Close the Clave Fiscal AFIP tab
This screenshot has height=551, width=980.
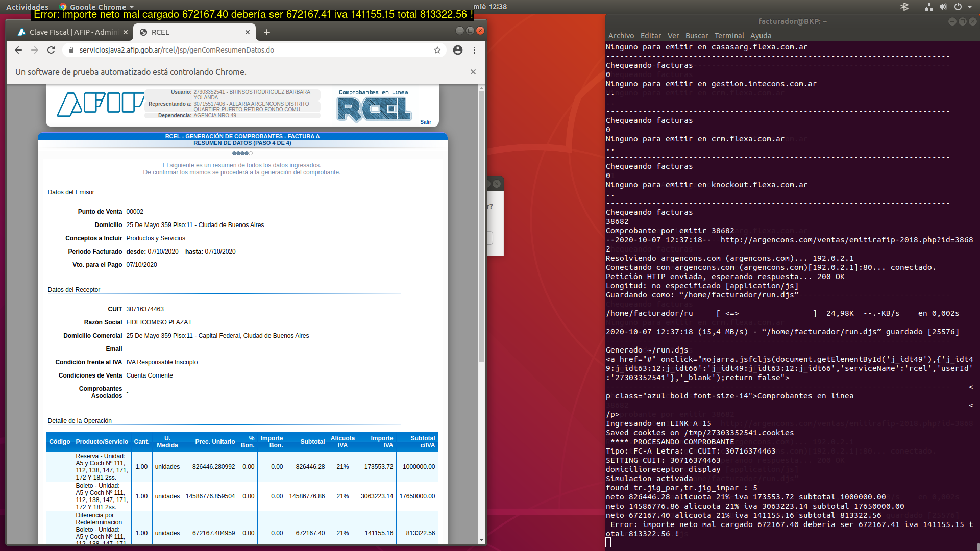(126, 32)
